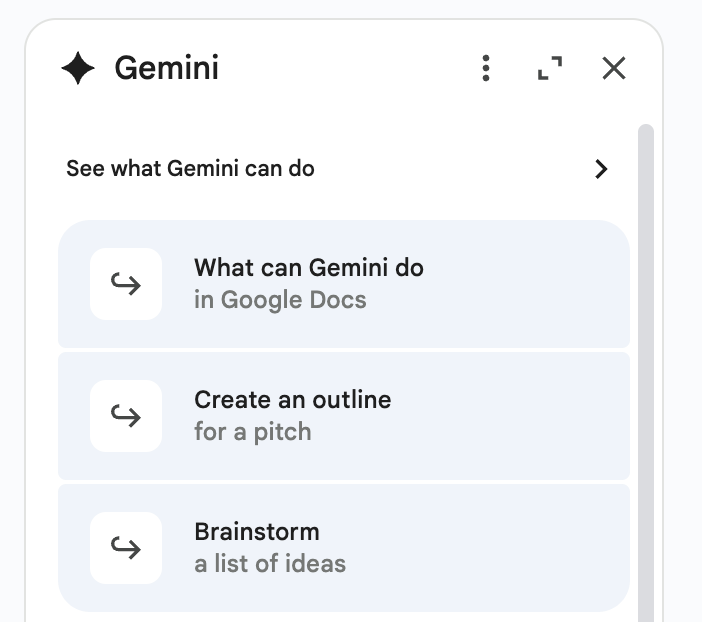The image size is (702, 622).
Task: Click the 'What can Gemini do' heading text
Action: point(308,268)
